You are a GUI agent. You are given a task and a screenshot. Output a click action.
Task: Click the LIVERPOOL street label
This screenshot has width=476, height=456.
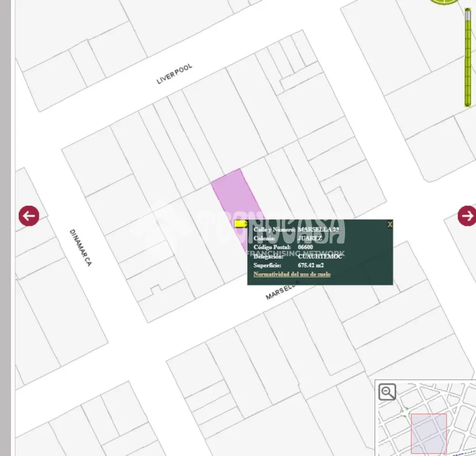tap(174, 74)
